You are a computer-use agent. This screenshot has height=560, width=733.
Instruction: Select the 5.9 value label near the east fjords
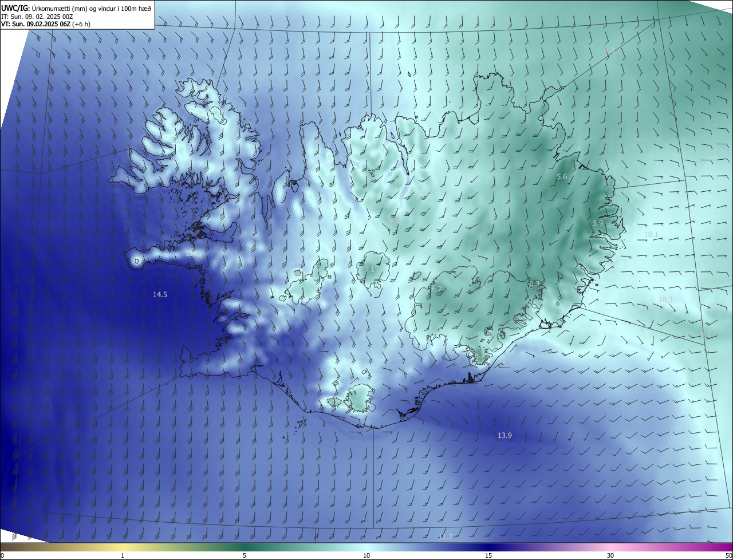(598, 223)
